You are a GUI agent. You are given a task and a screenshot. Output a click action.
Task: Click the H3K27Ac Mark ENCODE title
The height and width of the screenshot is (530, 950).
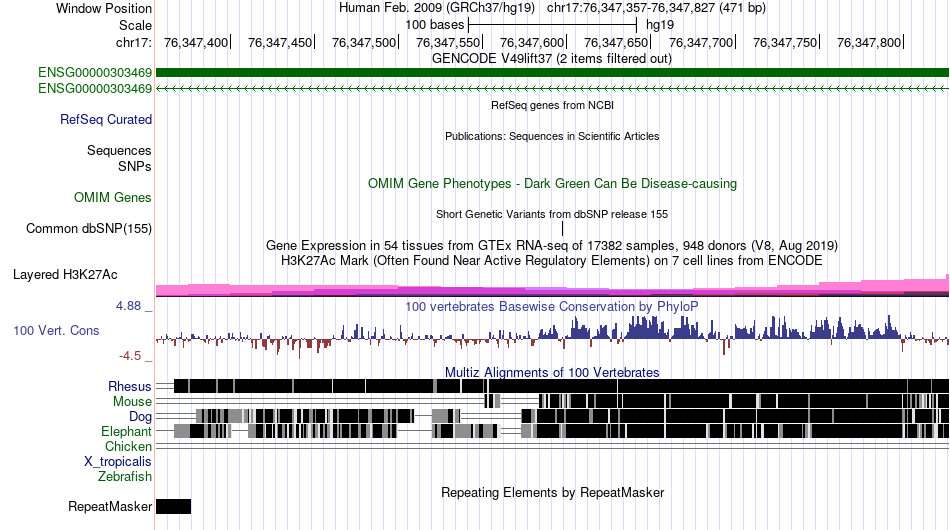pyautogui.click(x=552, y=261)
